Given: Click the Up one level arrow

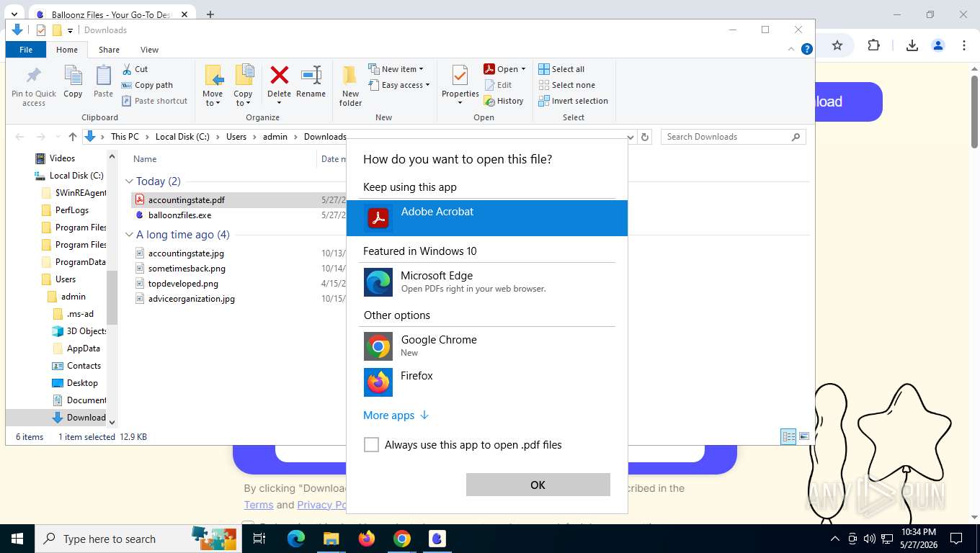Looking at the screenshot, I should point(72,137).
